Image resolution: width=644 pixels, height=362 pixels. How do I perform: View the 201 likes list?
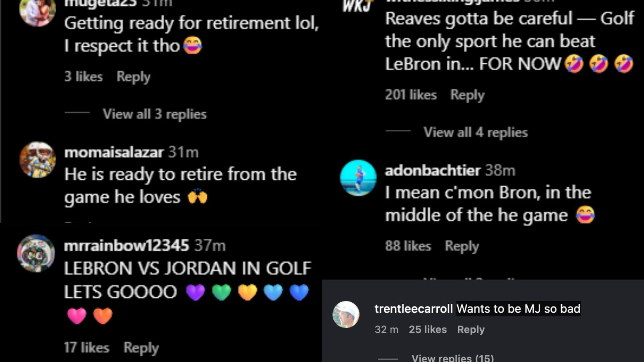pos(411,95)
